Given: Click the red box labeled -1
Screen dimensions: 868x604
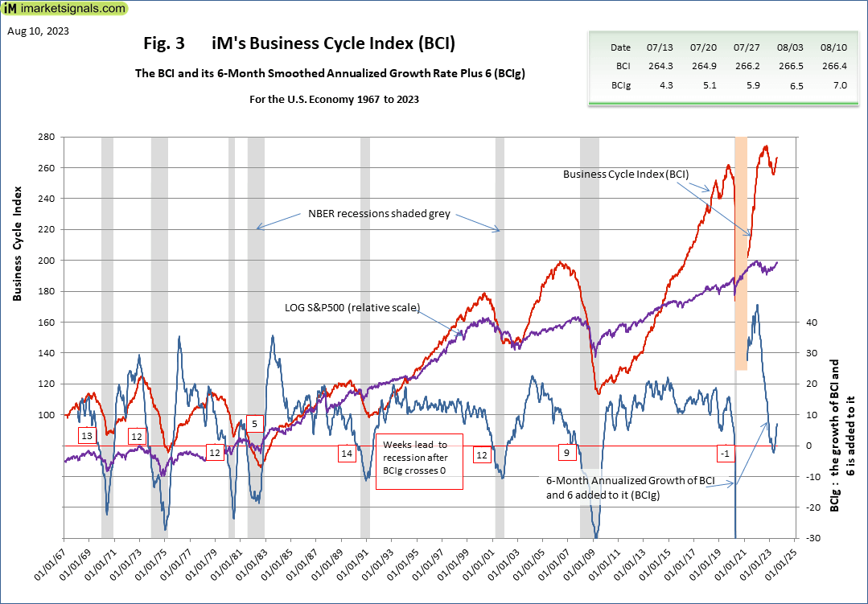Looking at the screenshot, I should [726, 454].
